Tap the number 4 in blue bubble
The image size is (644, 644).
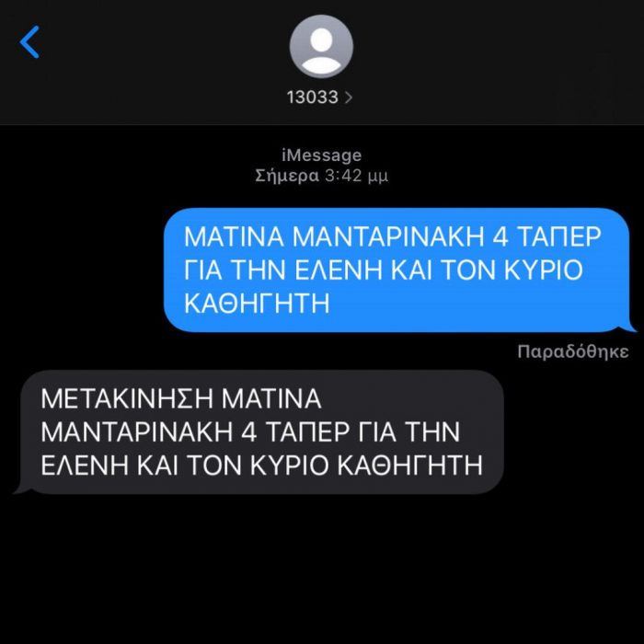point(500,236)
